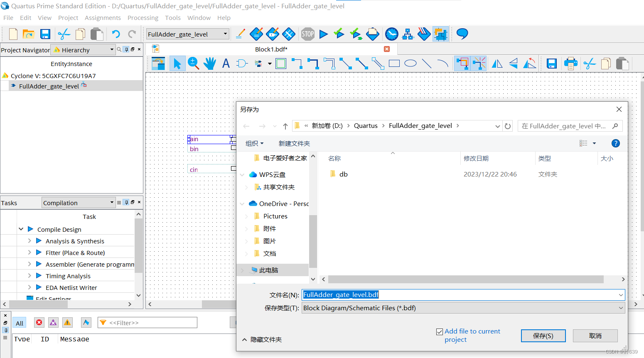Collapse the Compile Design task
The image size is (644, 358).
click(x=21, y=229)
